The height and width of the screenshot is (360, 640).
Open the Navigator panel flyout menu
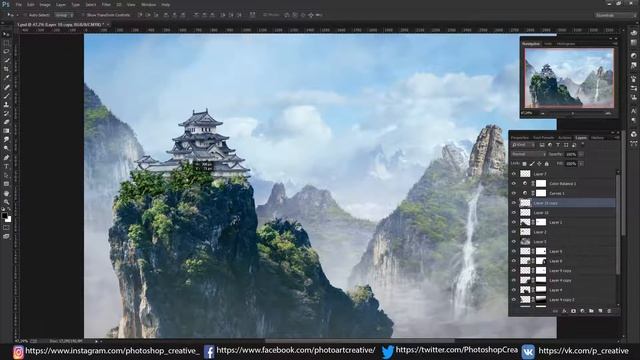(x=615, y=43)
